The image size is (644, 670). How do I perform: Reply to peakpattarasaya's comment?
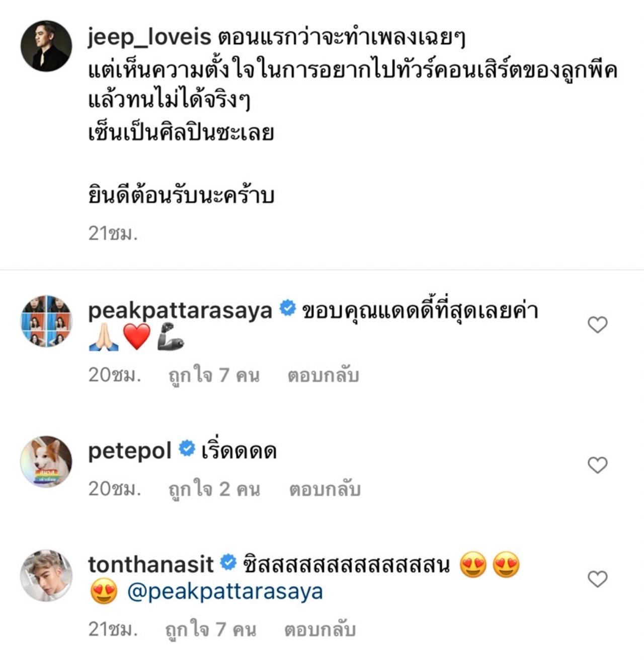tap(323, 376)
